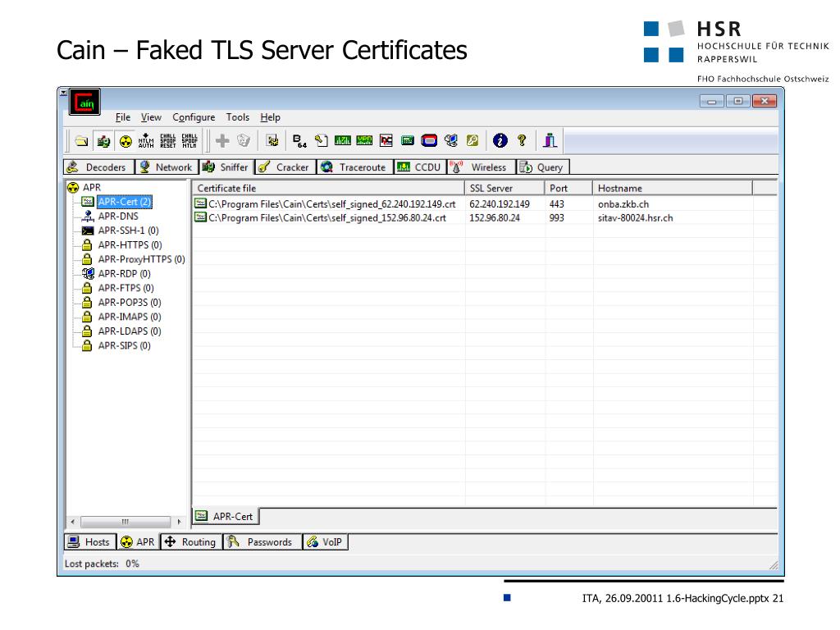
Task: Toggle the Start/Stop APR radiation icon
Action: (x=126, y=141)
